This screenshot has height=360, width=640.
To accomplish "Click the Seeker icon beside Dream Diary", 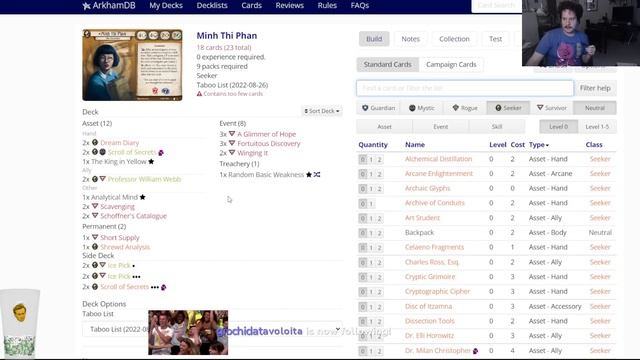I will point(95,142).
